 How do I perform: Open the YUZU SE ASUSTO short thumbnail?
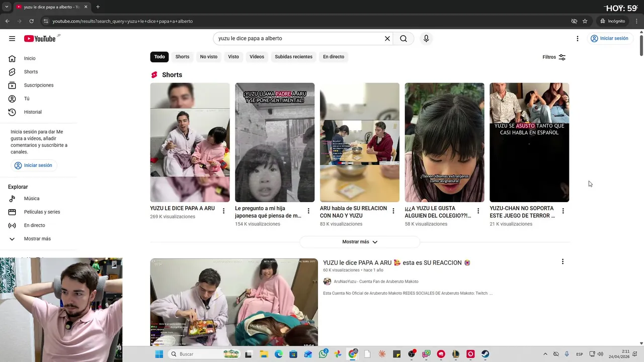[x=529, y=142]
